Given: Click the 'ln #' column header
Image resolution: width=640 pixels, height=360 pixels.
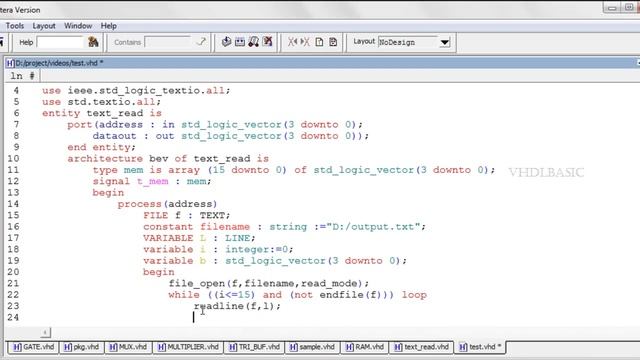Looking at the screenshot, I should [22, 76].
